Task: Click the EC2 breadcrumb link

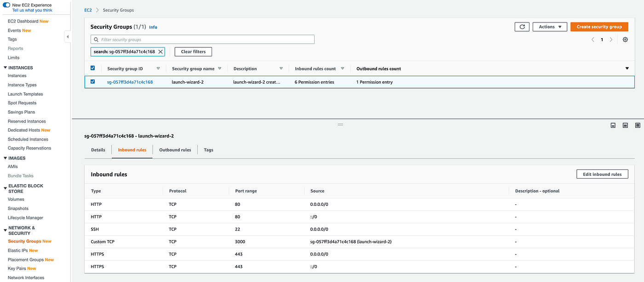Action: 88,10
